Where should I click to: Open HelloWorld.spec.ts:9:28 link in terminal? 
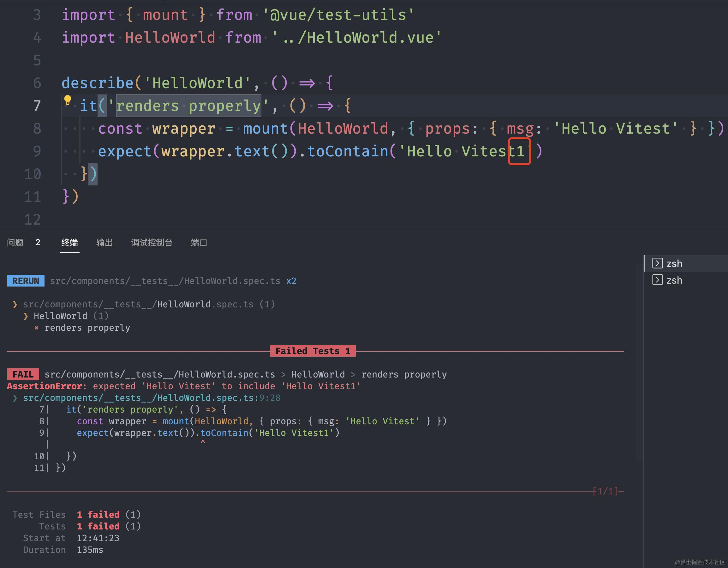click(x=152, y=398)
